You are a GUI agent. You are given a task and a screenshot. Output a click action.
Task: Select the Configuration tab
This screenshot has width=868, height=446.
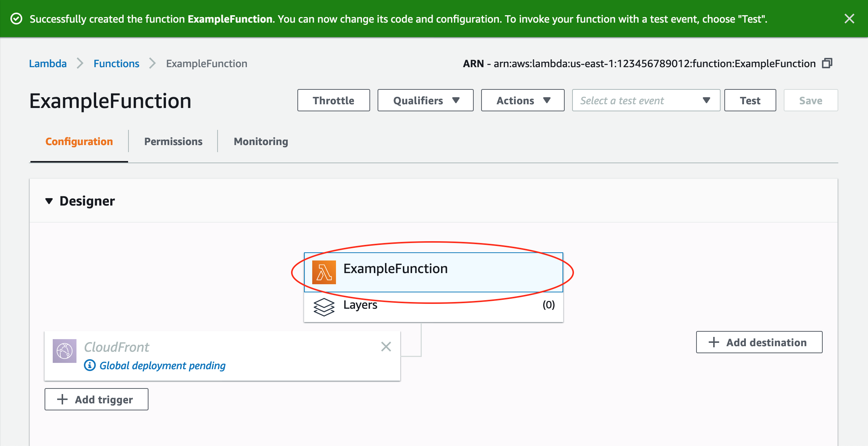pyautogui.click(x=79, y=141)
